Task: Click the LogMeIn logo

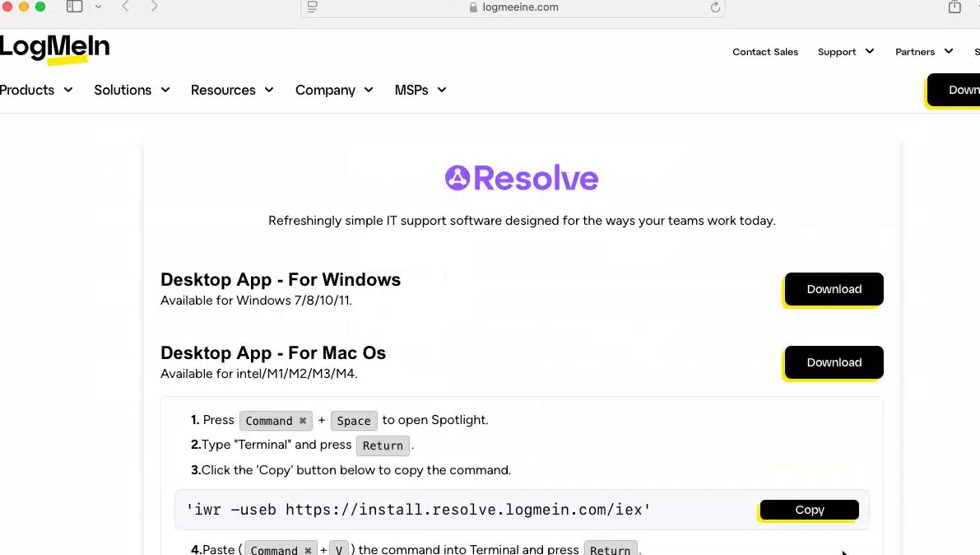Action: [54, 49]
